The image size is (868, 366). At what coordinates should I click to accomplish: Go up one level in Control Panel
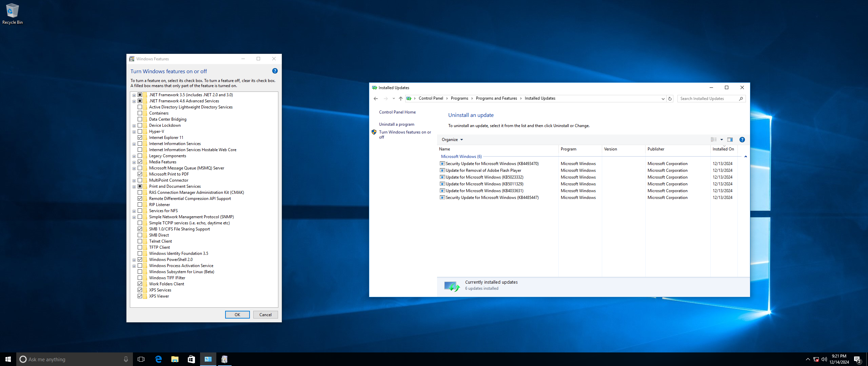coord(400,99)
